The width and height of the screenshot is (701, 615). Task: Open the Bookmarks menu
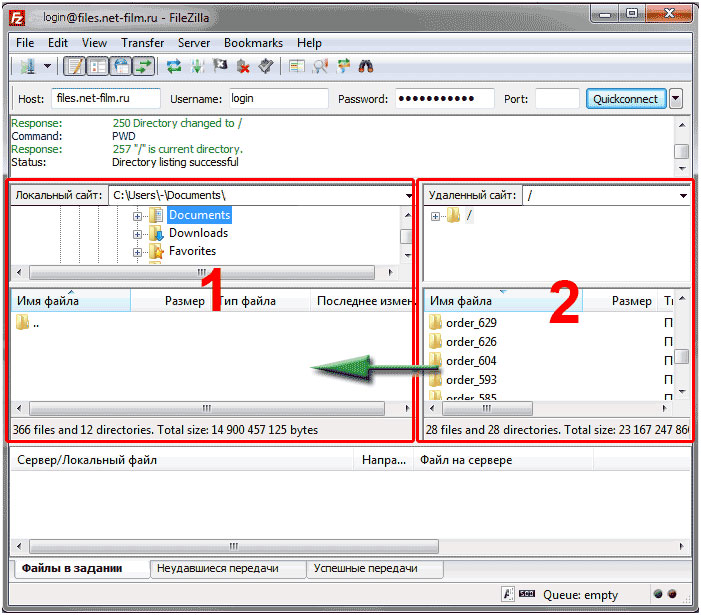[x=253, y=43]
